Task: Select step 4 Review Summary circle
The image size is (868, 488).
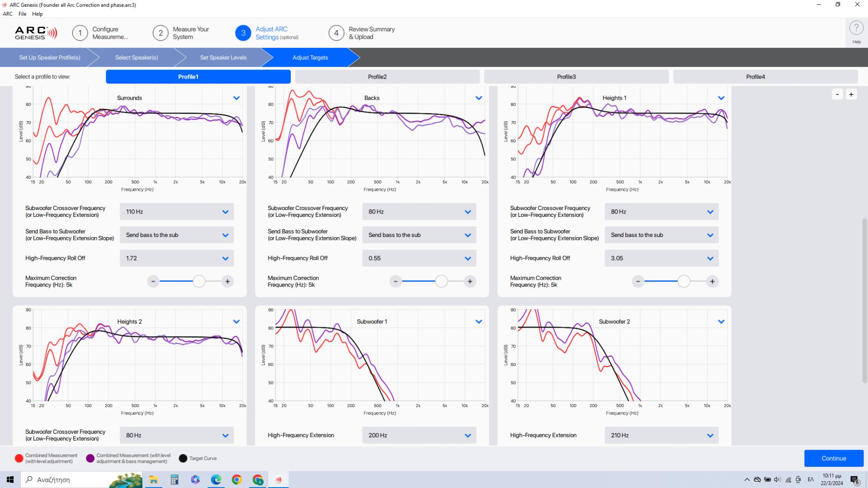Action: (336, 33)
